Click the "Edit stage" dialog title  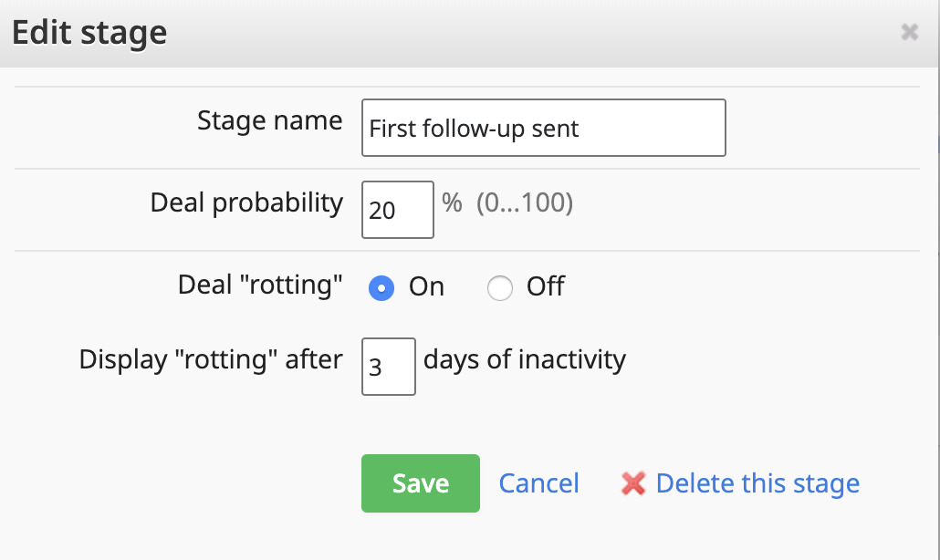point(89,33)
